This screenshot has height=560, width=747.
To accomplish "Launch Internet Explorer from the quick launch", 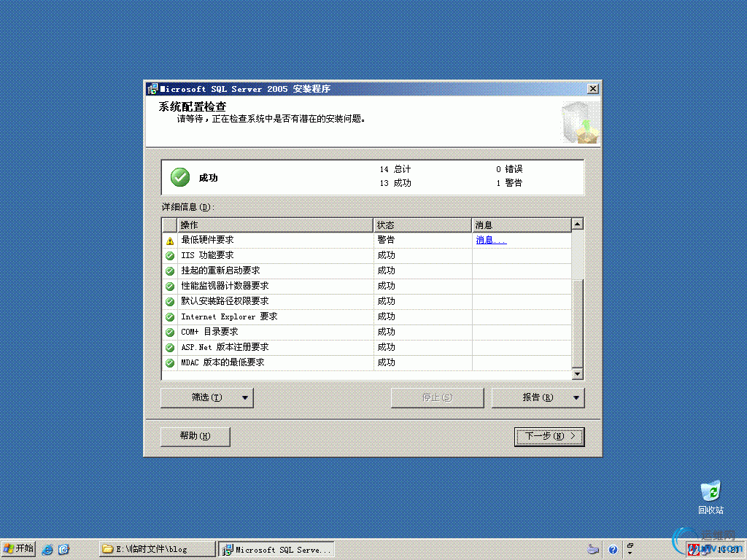I will click(x=47, y=549).
